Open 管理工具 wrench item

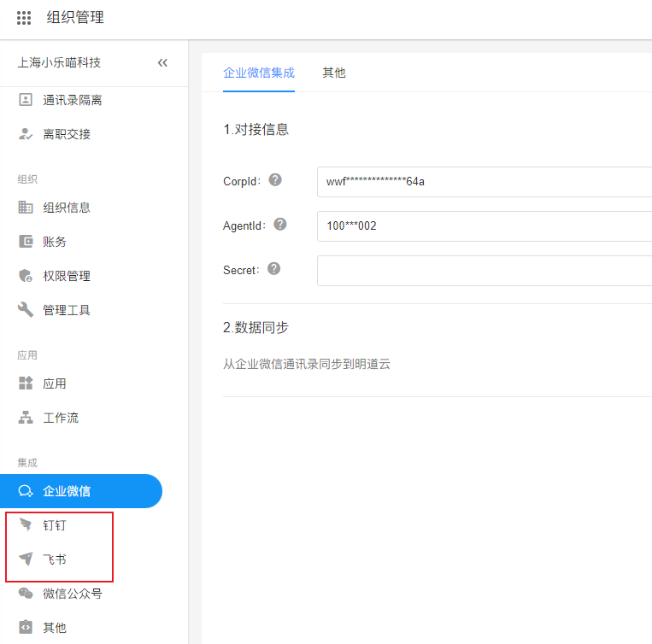point(66,310)
